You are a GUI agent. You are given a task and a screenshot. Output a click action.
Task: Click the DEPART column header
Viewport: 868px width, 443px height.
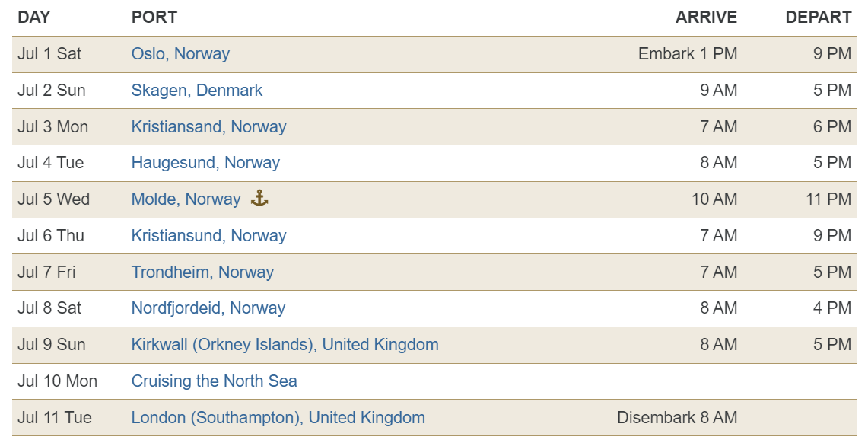[x=819, y=18]
